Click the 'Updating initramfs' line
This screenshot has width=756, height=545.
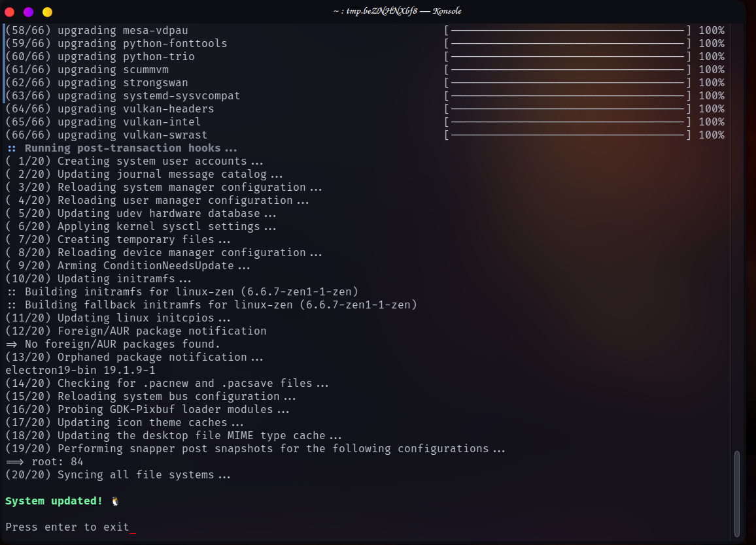[98, 278]
